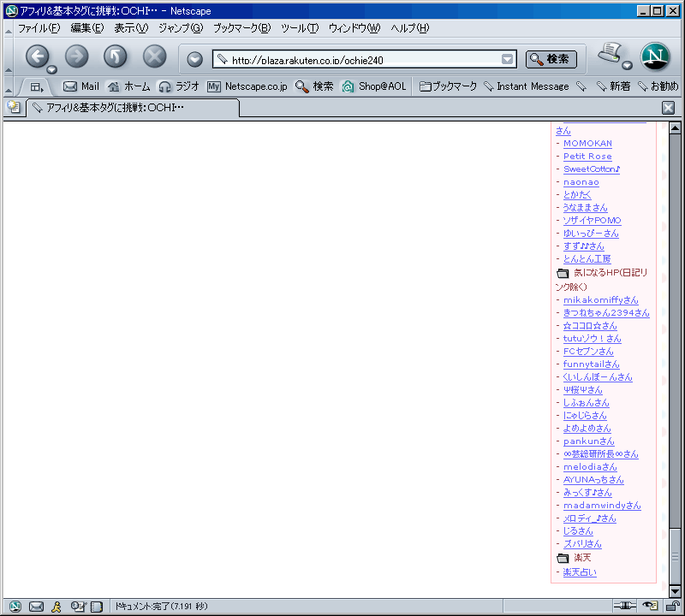Open the mikakomiffyさん link
Image resolution: width=685 pixels, height=616 pixels.
point(601,300)
